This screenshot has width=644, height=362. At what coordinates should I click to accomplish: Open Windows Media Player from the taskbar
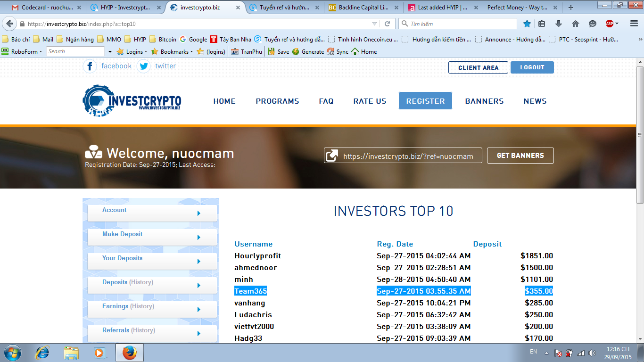99,353
